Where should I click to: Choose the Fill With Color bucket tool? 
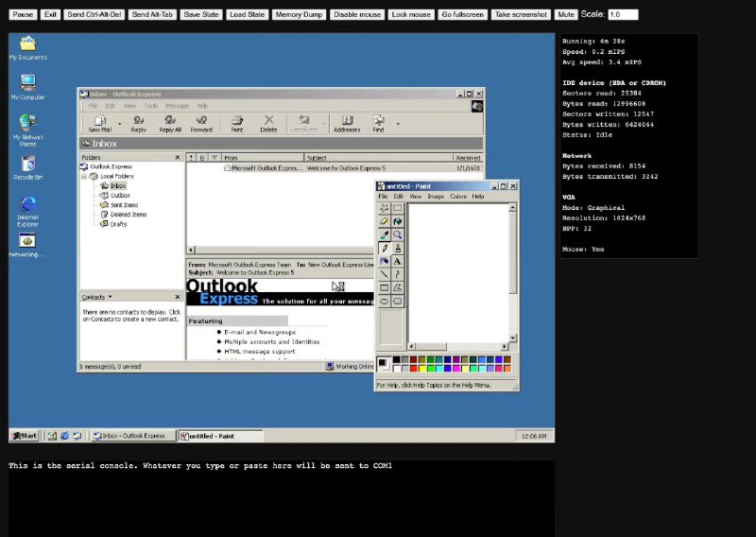397,221
